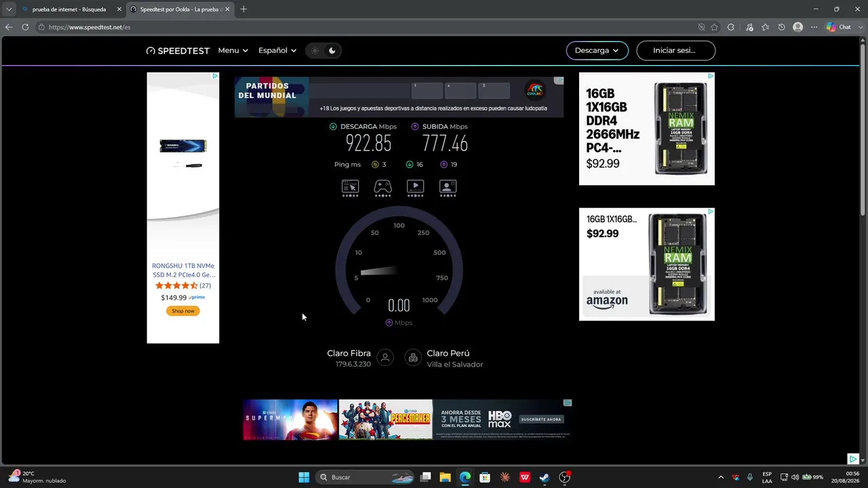Close the "prueba de internet" tab

[119, 9]
